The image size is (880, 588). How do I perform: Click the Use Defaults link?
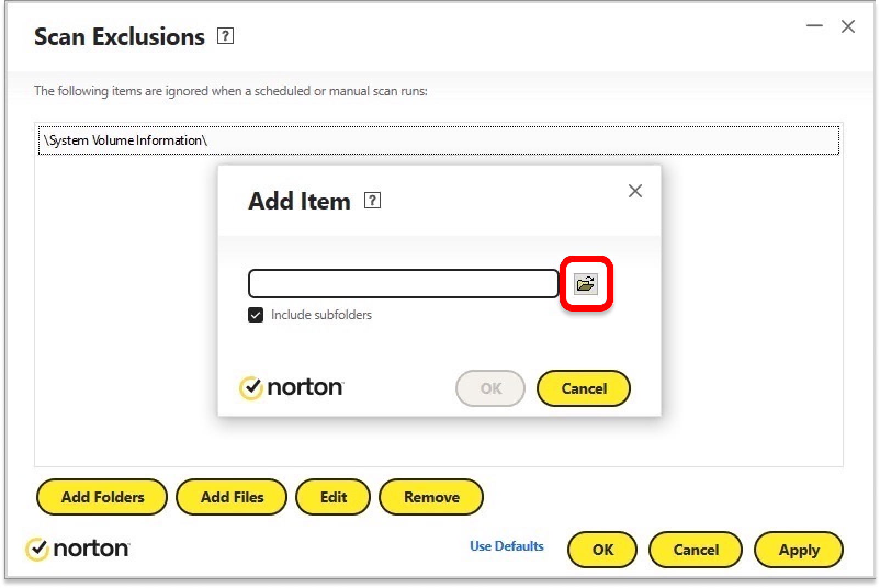point(506,546)
